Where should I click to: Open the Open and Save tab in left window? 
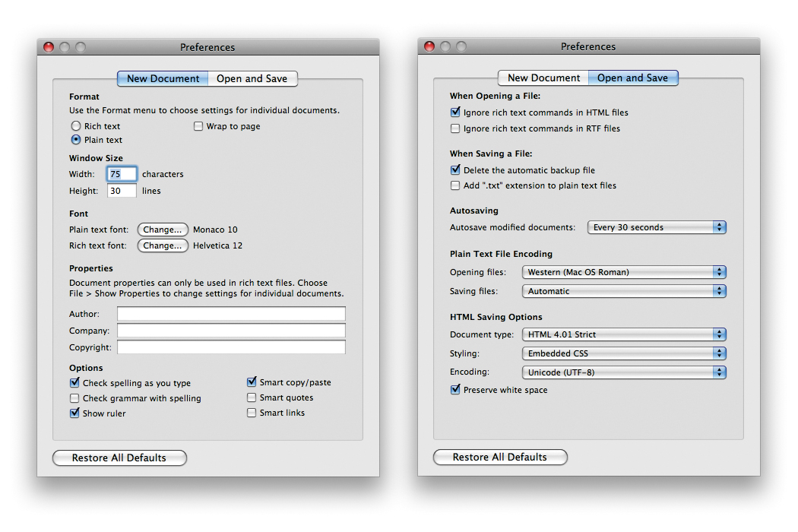[x=252, y=78]
